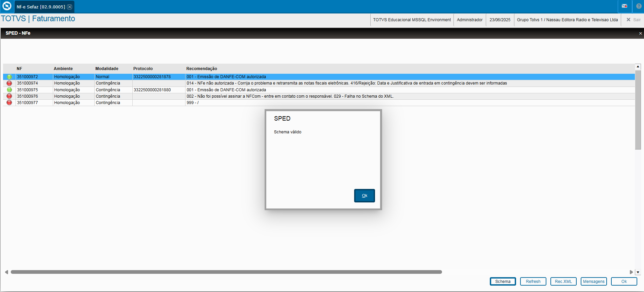Screen dimensions: 644x292
Task: Click the grid scroll up arrow
Action: point(638,67)
